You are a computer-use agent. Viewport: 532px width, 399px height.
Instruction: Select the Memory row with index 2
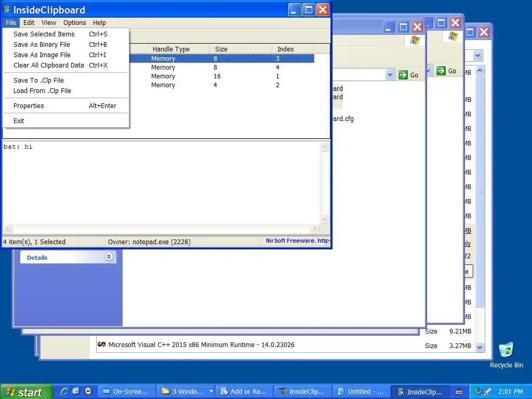point(221,85)
